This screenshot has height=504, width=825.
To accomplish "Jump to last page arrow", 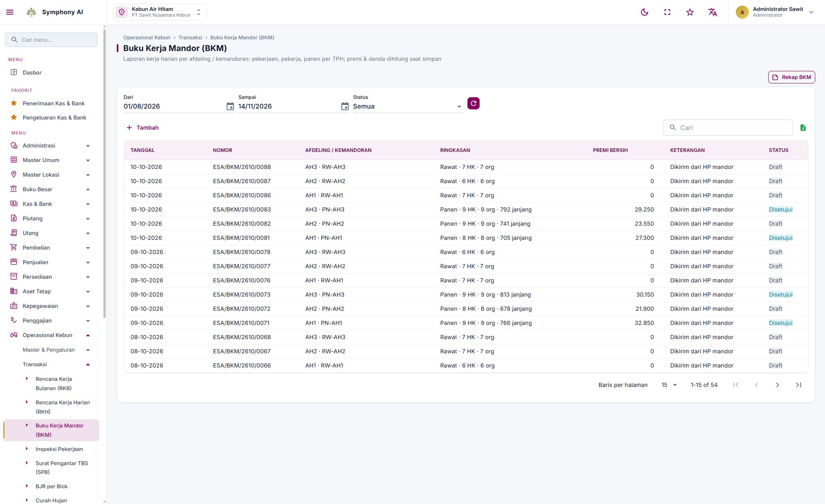I will coord(798,385).
